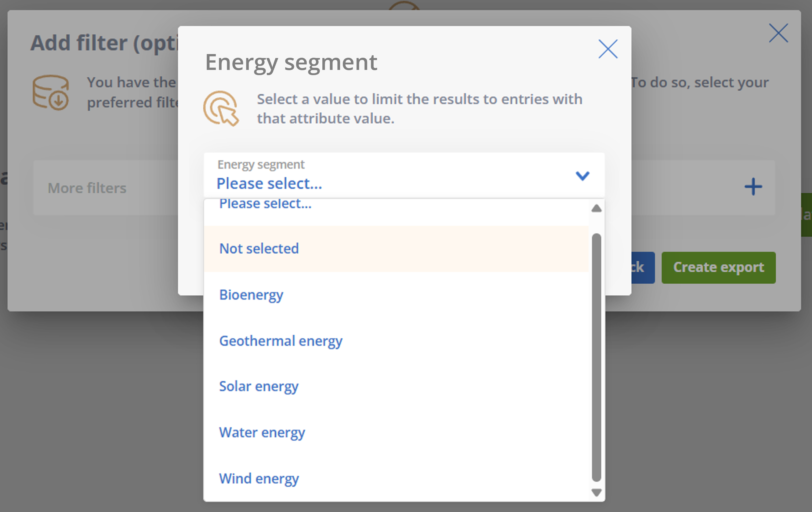Choose Solar energy segment
812x512 pixels.
(396, 387)
